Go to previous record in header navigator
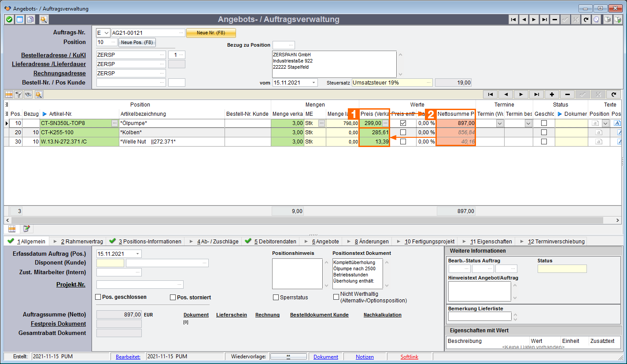The image size is (627, 364). (x=524, y=19)
